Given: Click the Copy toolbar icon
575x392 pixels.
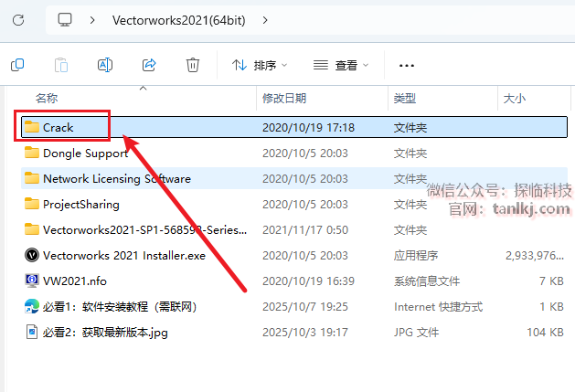Looking at the screenshot, I should 17,65.
